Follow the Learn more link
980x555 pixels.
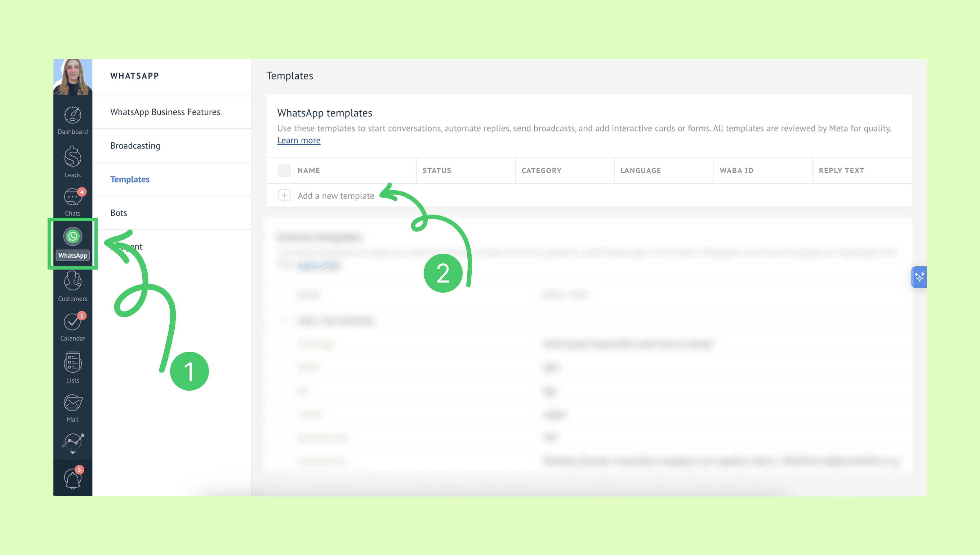tap(298, 140)
